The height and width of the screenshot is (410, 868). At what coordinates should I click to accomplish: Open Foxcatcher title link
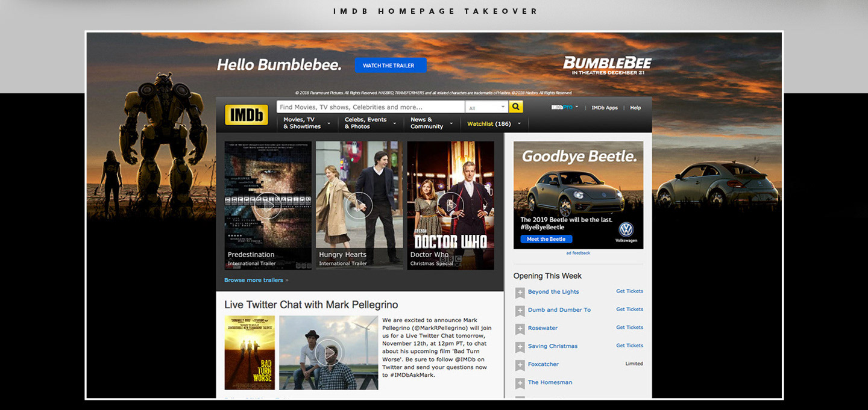point(544,364)
